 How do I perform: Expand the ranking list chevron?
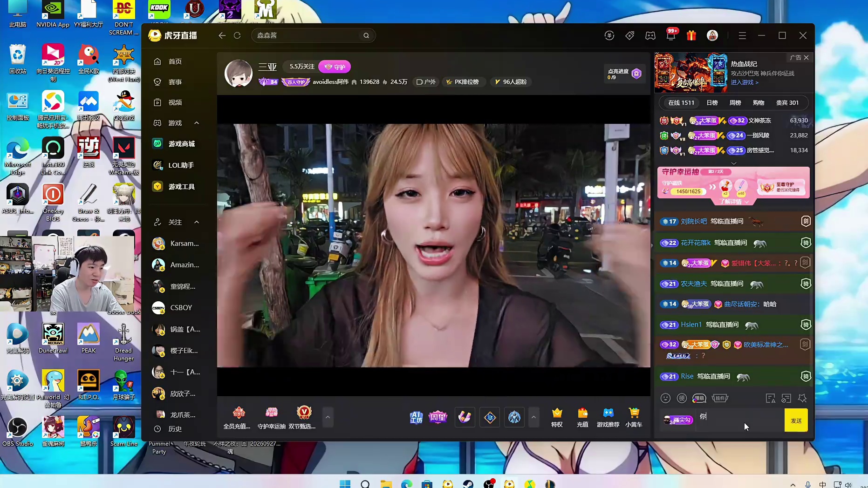click(x=734, y=163)
